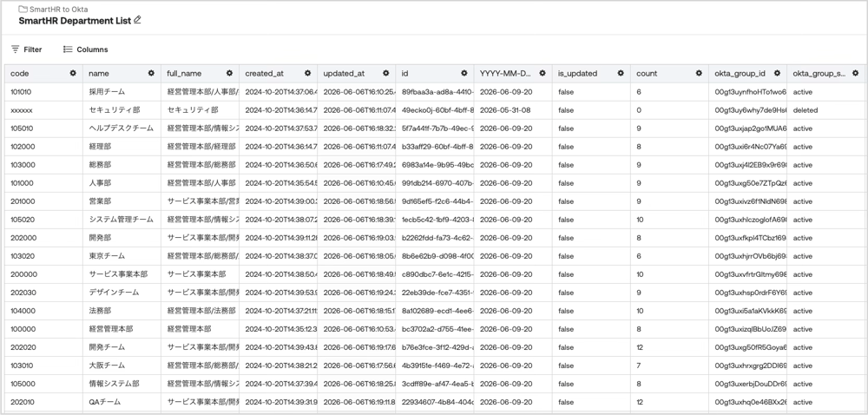Select code cell 200000
Viewport: 868px width, 415px height.
tap(43, 274)
